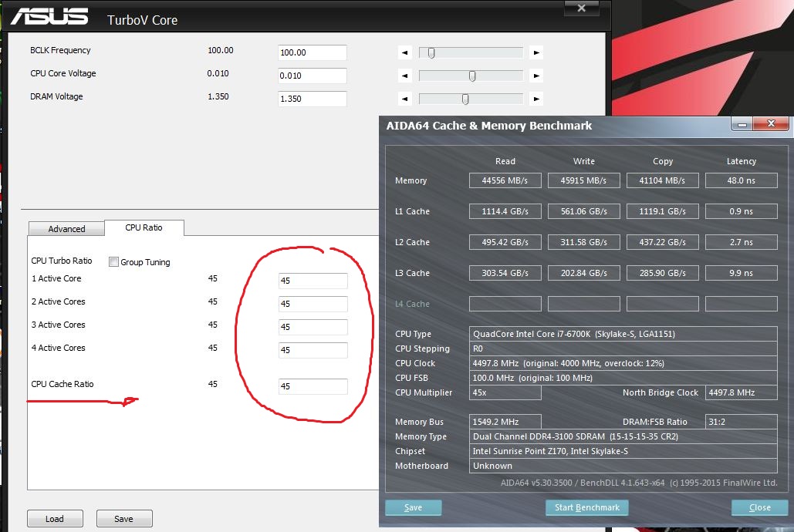Decrease BCLK Frequency with left arrow
Screen dimensions: 794x532
[404, 52]
